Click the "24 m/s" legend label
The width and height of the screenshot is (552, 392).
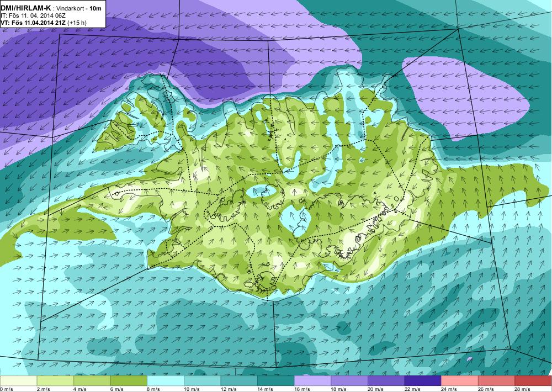point(449,389)
